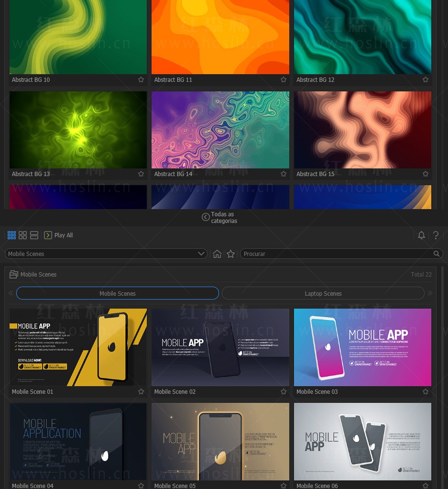Switch to small grid view
The height and width of the screenshot is (489, 448).
click(11, 235)
